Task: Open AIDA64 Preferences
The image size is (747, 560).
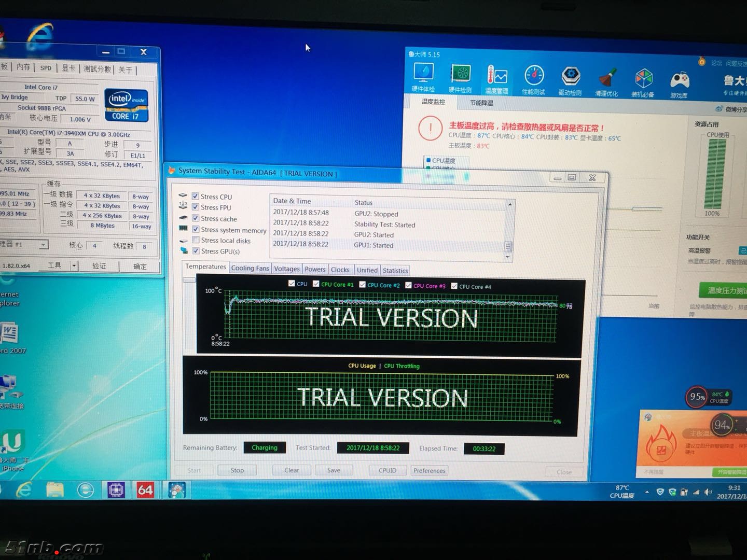Action: click(x=429, y=471)
